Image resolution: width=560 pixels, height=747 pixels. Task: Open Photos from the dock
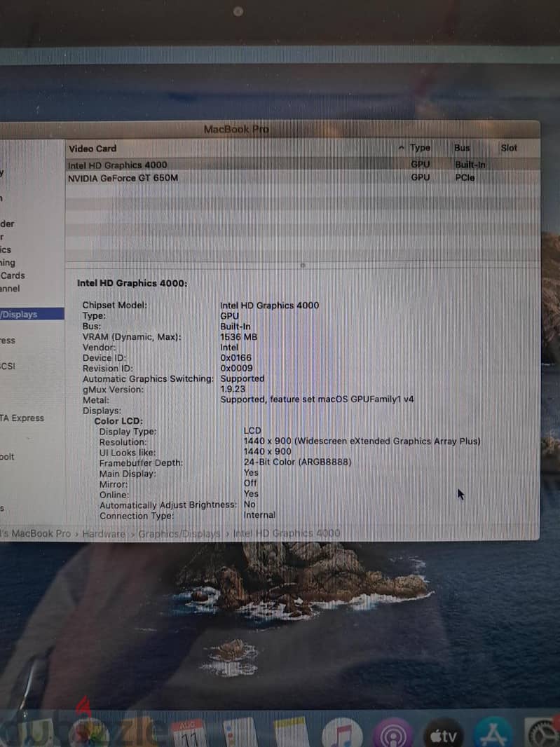click(x=90, y=733)
